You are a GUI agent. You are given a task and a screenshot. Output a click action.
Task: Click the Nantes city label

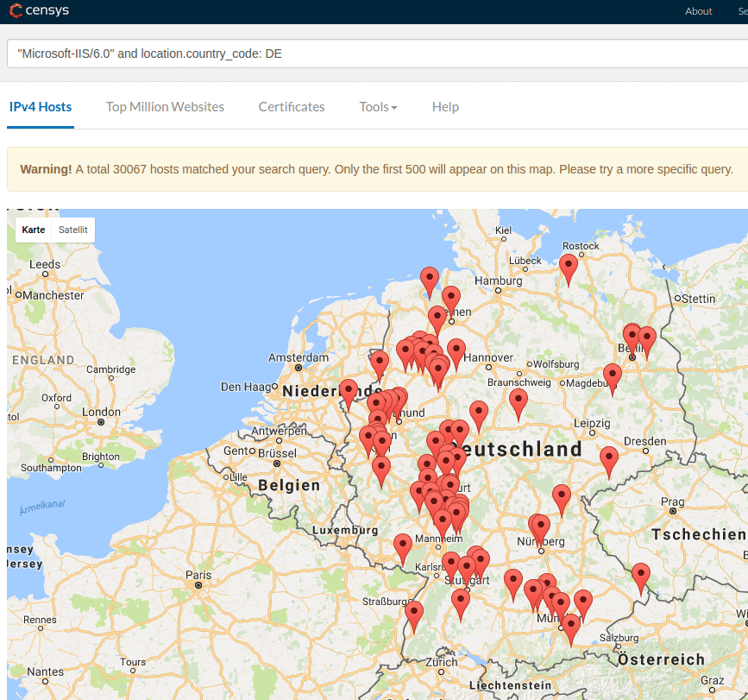click(x=46, y=672)
